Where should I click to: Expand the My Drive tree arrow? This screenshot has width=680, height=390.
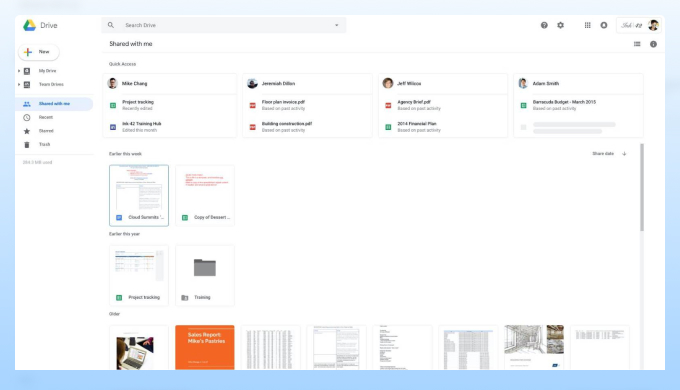point(19,71)
